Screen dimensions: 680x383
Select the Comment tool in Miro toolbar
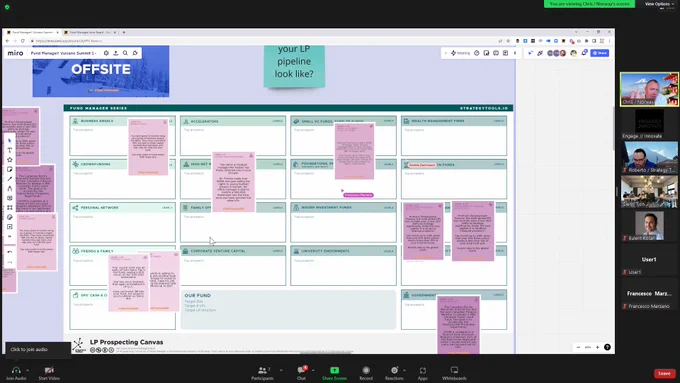pos(10,198)
